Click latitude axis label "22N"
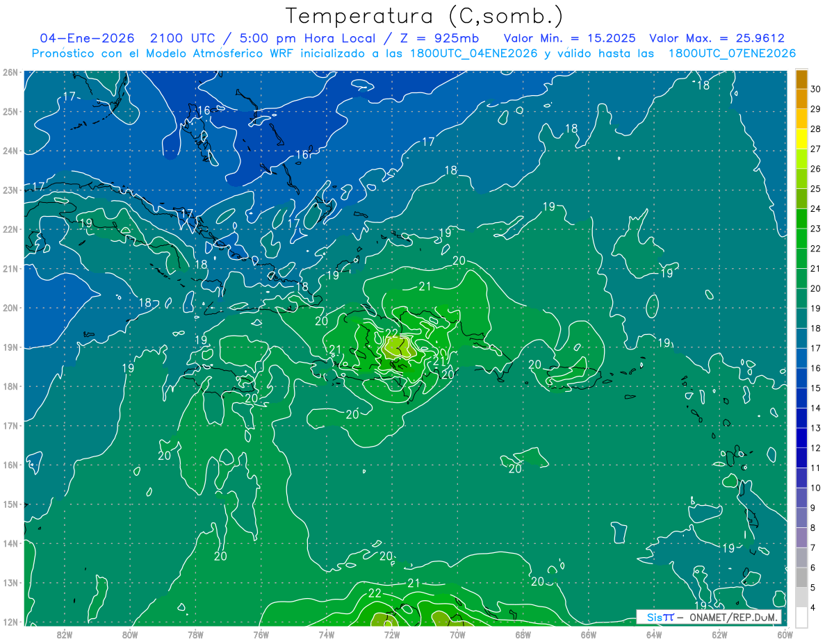The width and height of the screenshot is (834, 644). [10, 229]
